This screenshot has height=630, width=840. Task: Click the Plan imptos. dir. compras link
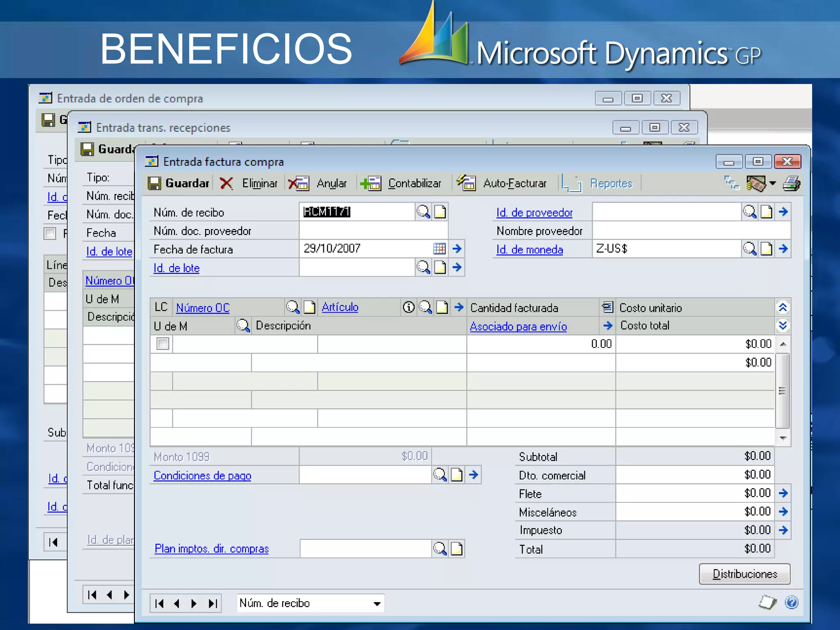[212, 548]
